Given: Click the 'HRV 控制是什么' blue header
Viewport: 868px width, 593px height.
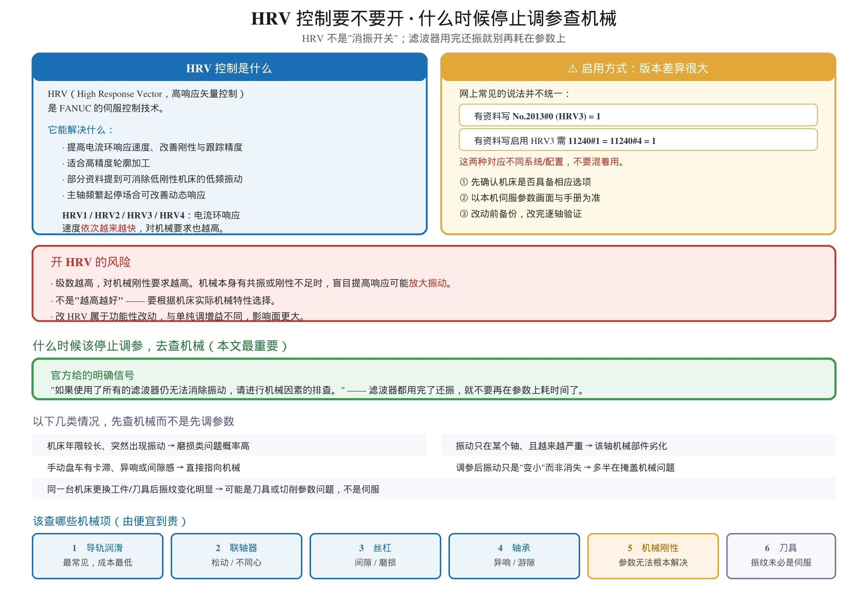Looking at the screenshot, I should tap(229, 67).
